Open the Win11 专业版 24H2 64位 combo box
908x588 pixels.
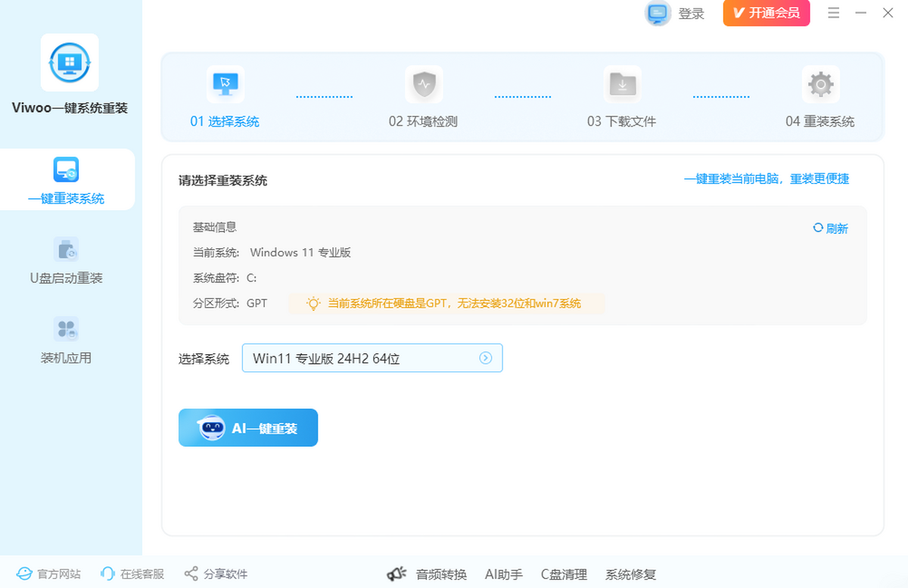(372, 358)
